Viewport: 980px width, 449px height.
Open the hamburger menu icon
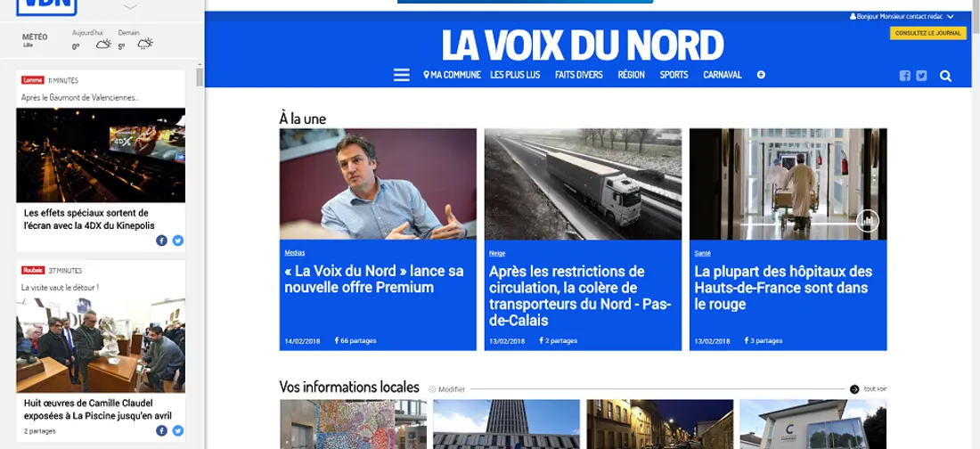pos(401,75)
